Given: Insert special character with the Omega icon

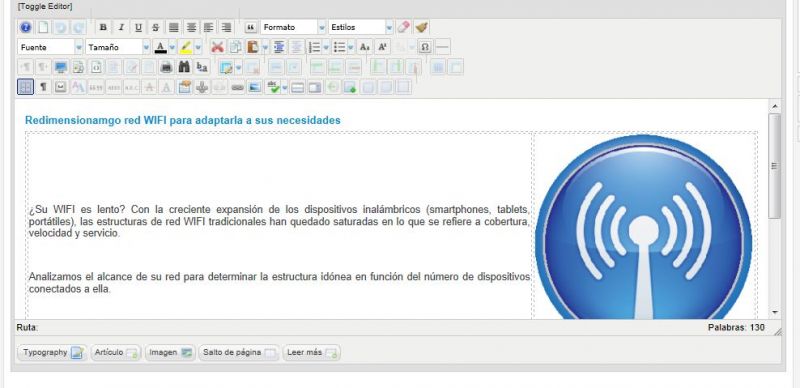Looking at the screenshot, I should [x=424, y=47].
